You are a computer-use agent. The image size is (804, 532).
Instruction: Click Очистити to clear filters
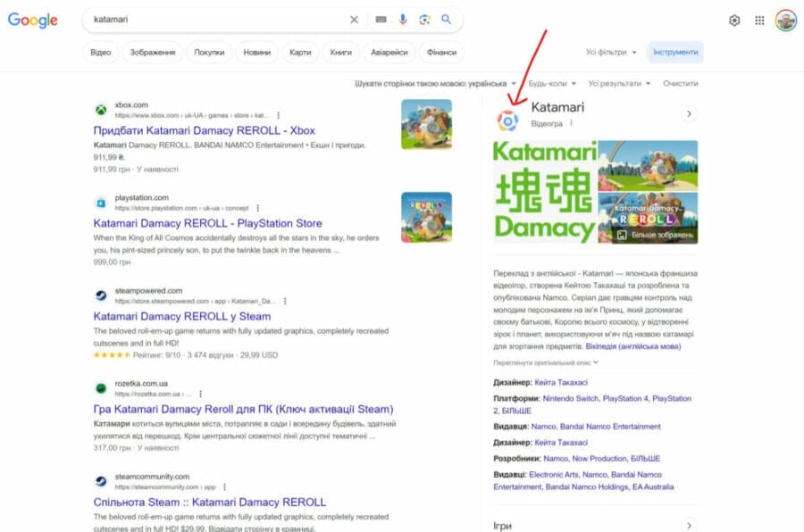click(x=681, y=84)
